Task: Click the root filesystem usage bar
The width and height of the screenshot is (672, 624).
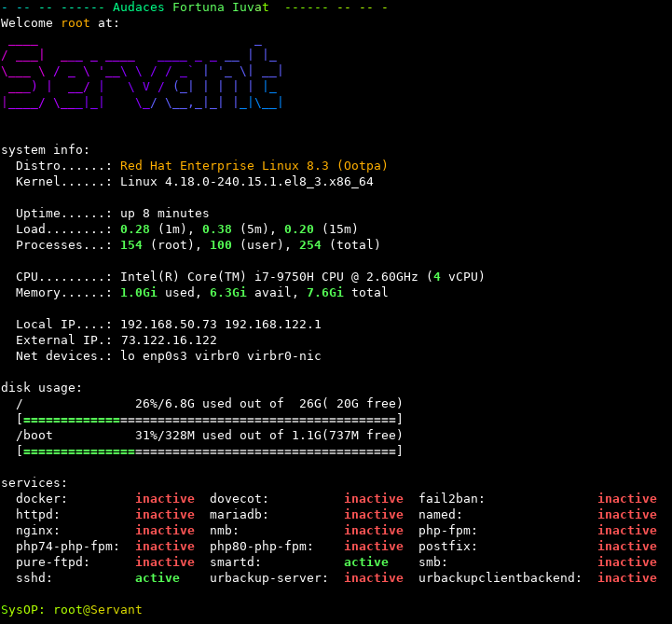Action: pos(209,420)
